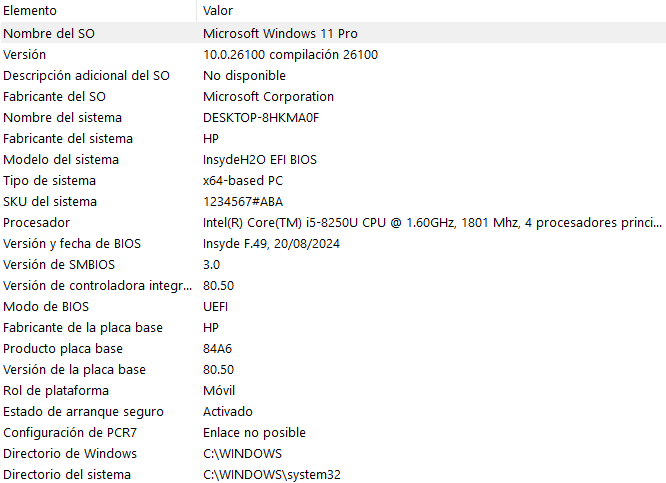Select the value Insyde F.49, 20/08/2024
Image resolution: width=666 pixels, height=483 pixels.
point(271,244)
